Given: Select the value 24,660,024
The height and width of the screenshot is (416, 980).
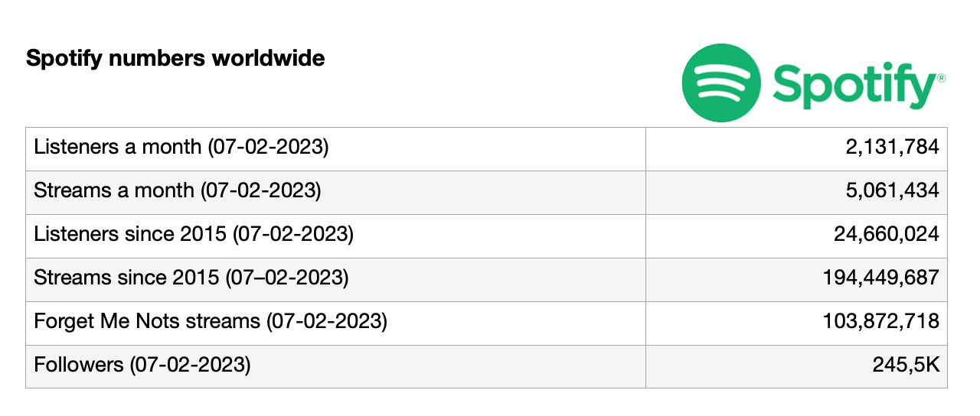Looking at the screenshot, I should (887, 234).
